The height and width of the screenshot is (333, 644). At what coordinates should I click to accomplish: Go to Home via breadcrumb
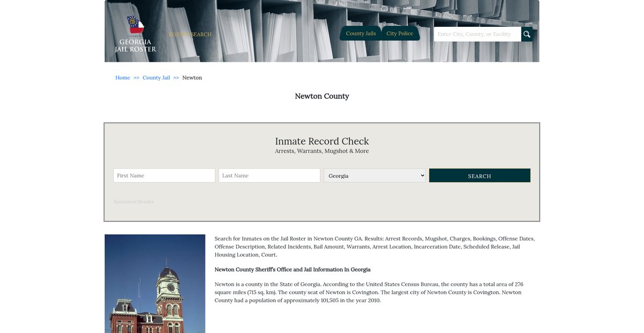123,78
